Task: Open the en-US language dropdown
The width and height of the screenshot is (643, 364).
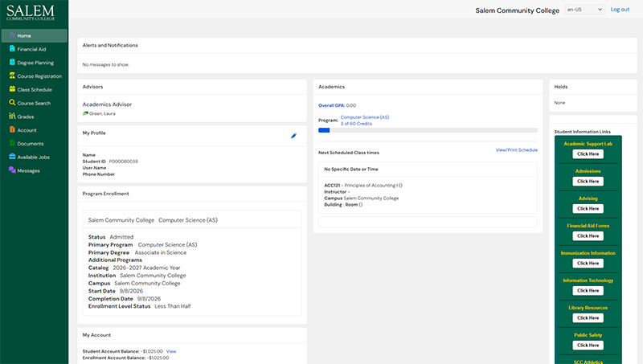Action: tap(584, 10)
